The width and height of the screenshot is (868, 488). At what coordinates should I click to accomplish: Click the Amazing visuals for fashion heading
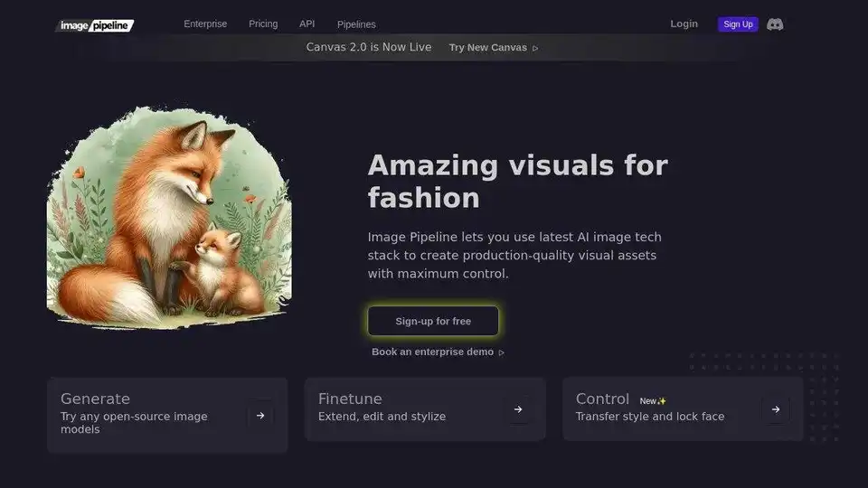[x=517, y=182]
